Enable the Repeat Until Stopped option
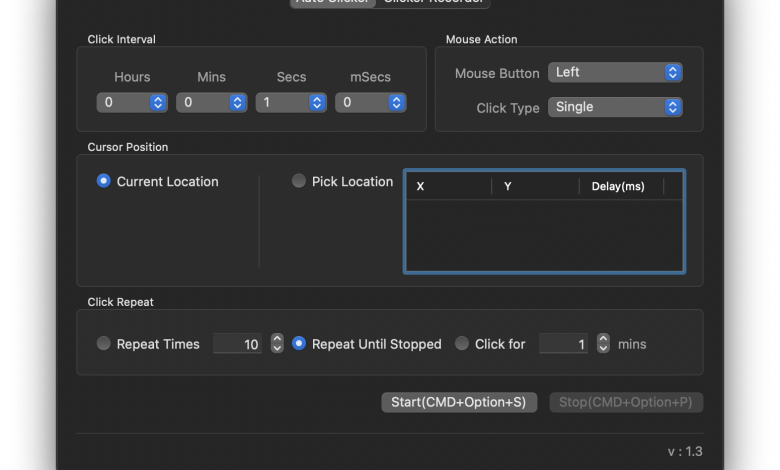Image resolution: width=780 pixels, height=470 pixels. [x=299, y=343]
